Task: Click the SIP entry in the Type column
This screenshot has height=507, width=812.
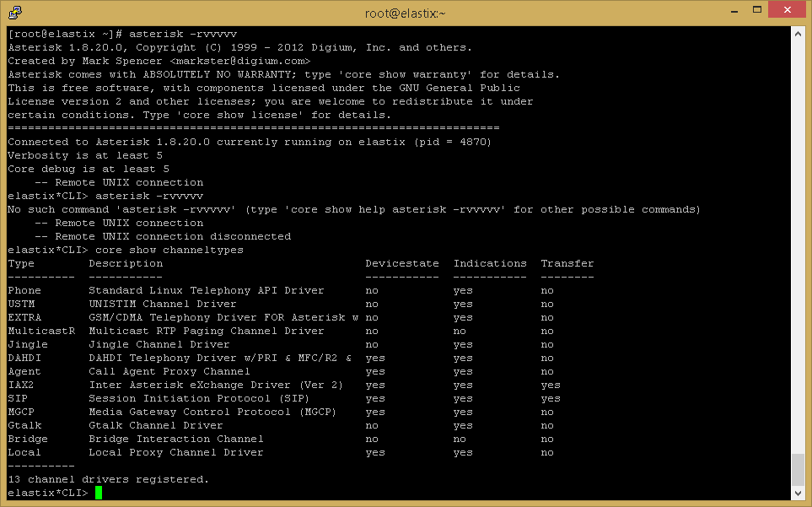Action: coord(18,398)
